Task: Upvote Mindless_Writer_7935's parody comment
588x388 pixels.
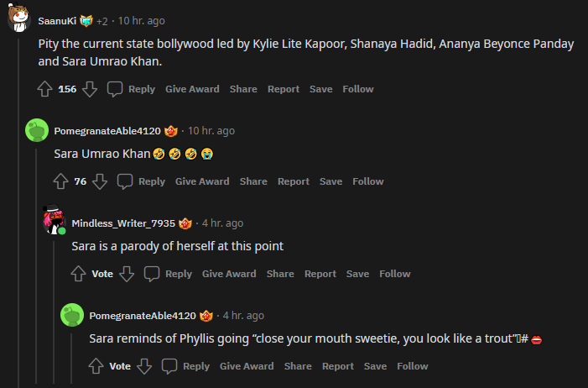Action: click(x=79, y=274)
